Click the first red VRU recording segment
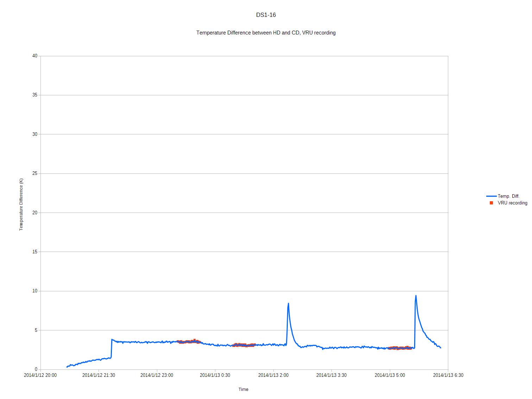Screen dimensions: 532x399 click(189, 341)
